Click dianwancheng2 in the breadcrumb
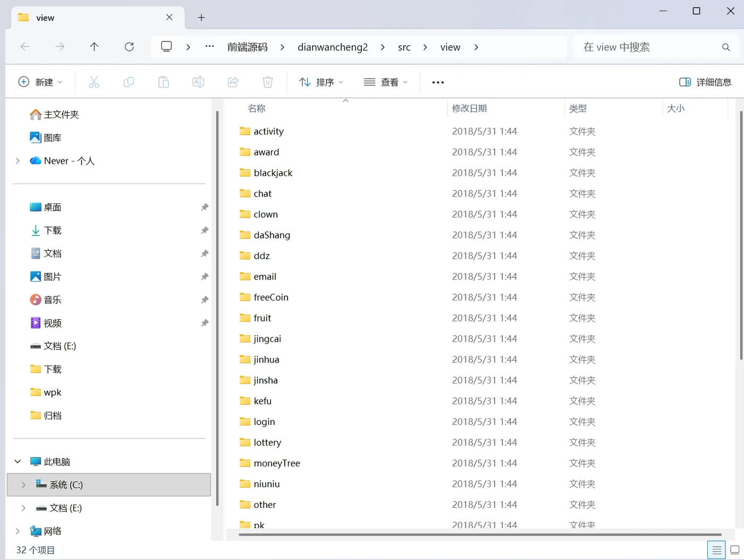744x560 pixels. point(333,47)
